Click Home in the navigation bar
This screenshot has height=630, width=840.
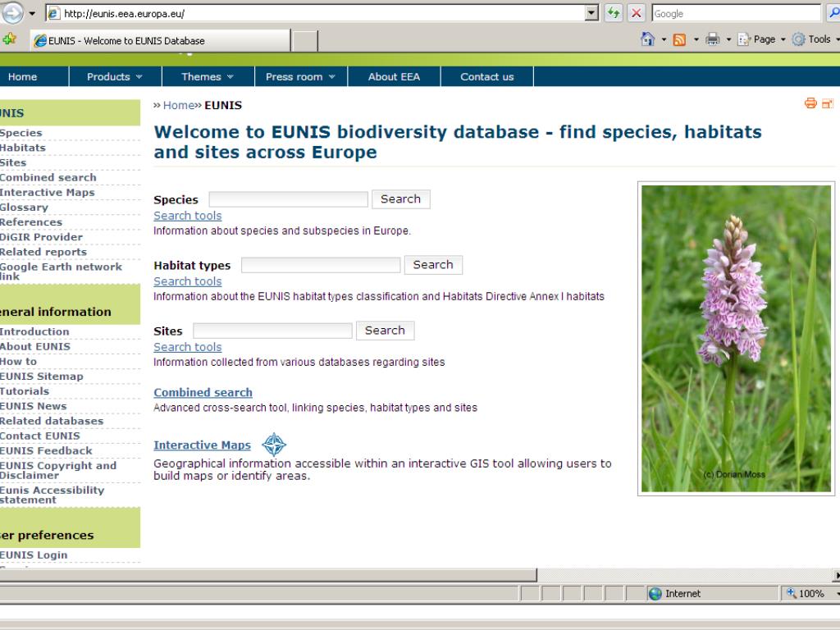22,76
